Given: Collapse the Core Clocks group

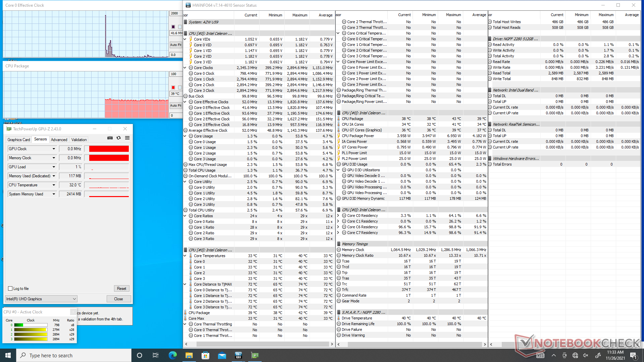Looking at the screenshot, I should [185, 68].
